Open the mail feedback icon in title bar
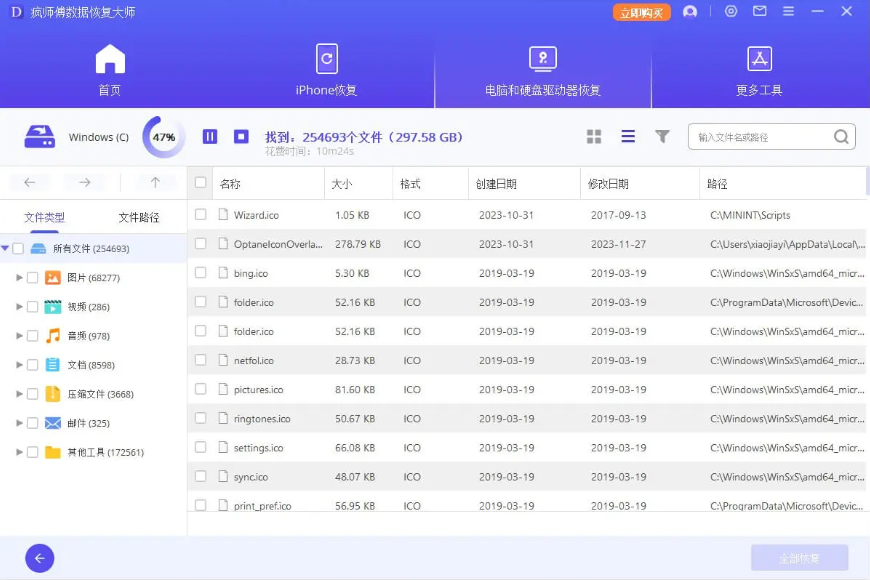Image resolution: width=870 pixels, height=580 pixels. 760,11
